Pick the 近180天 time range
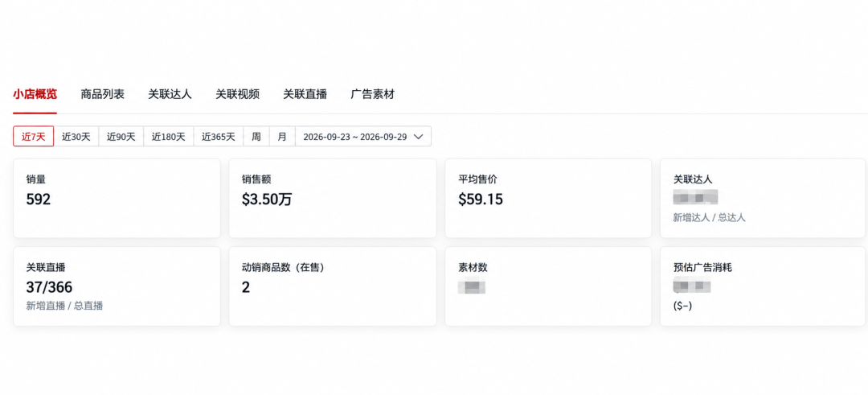 [169, 136]
